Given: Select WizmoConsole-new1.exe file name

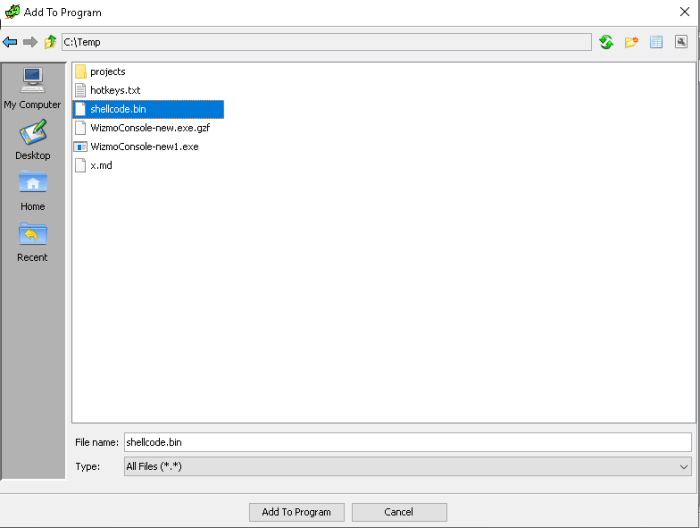Looking at the screenshot, I should click(144, 146).
